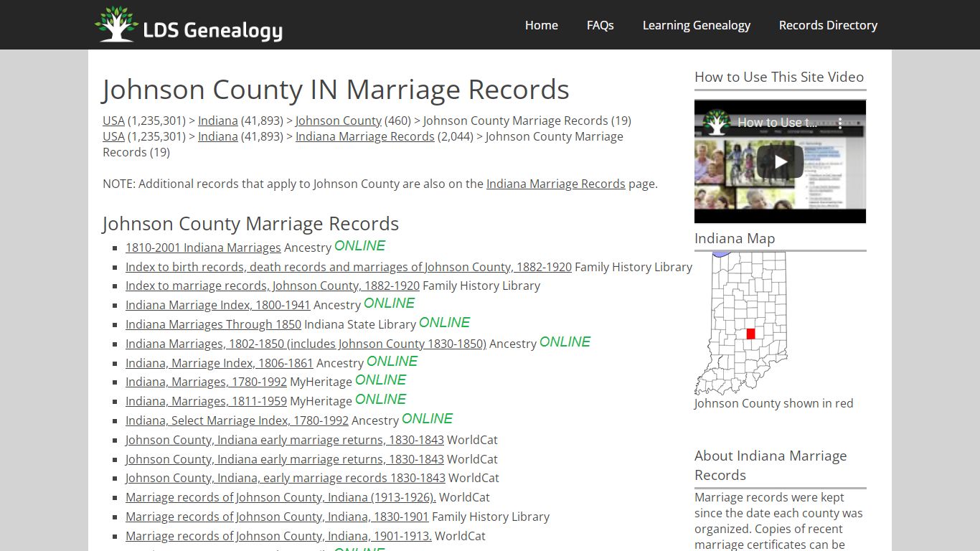Click the Johnson County Marriage Records heading

[250, 224]
